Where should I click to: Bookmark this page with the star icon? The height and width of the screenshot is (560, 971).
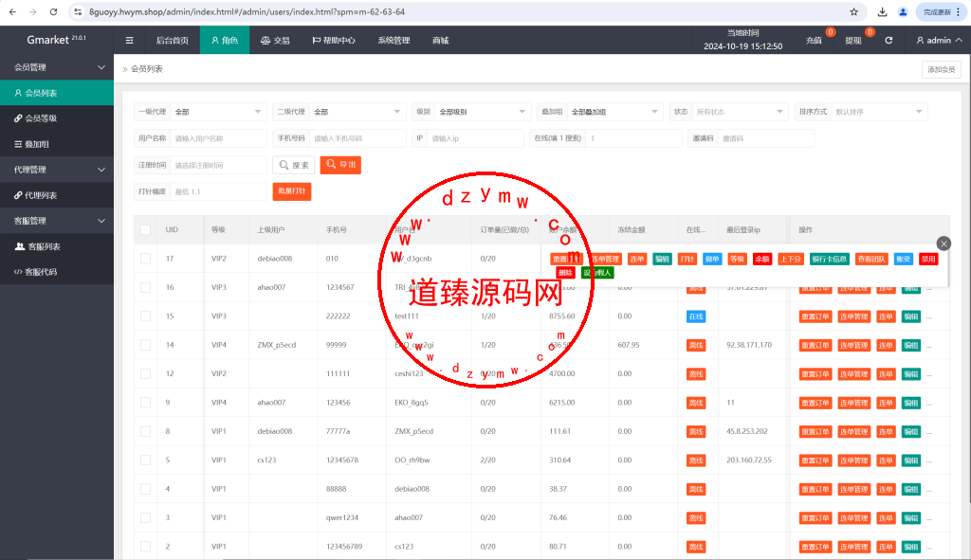854,11
